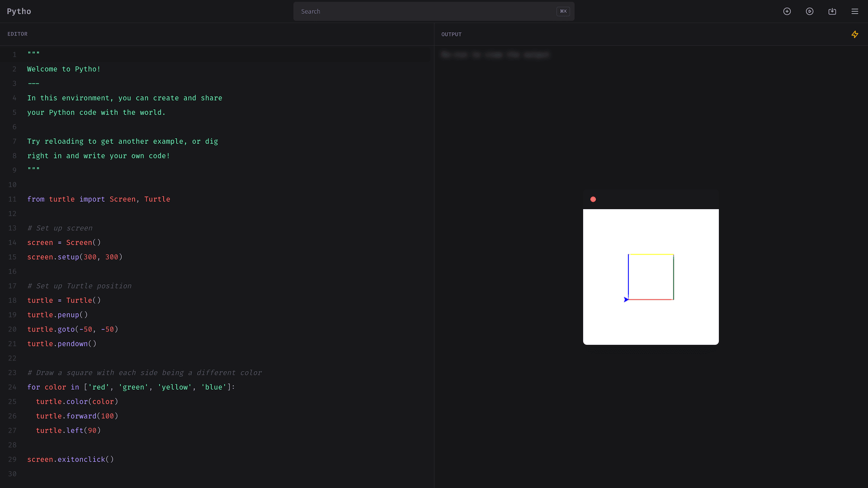This screenshot has height=488, width=868.
Task: Close turtle window with the red dot
Action: click(593, 199)
